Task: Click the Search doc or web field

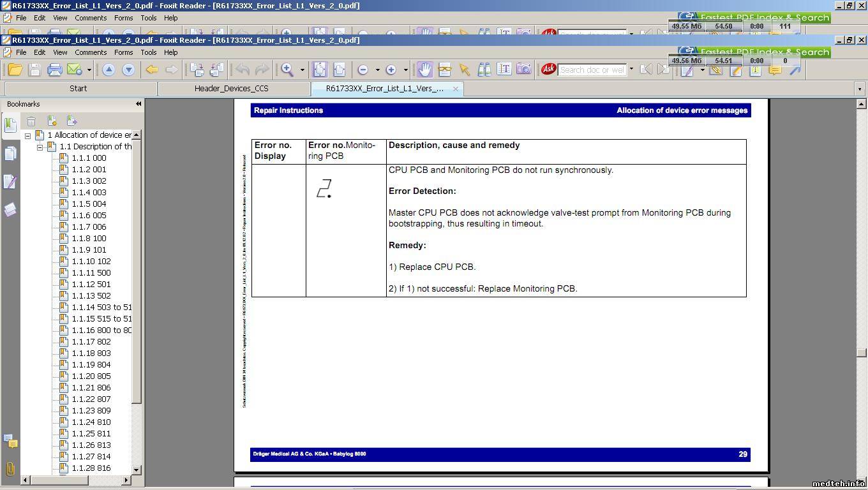Action: coord(592,70)
